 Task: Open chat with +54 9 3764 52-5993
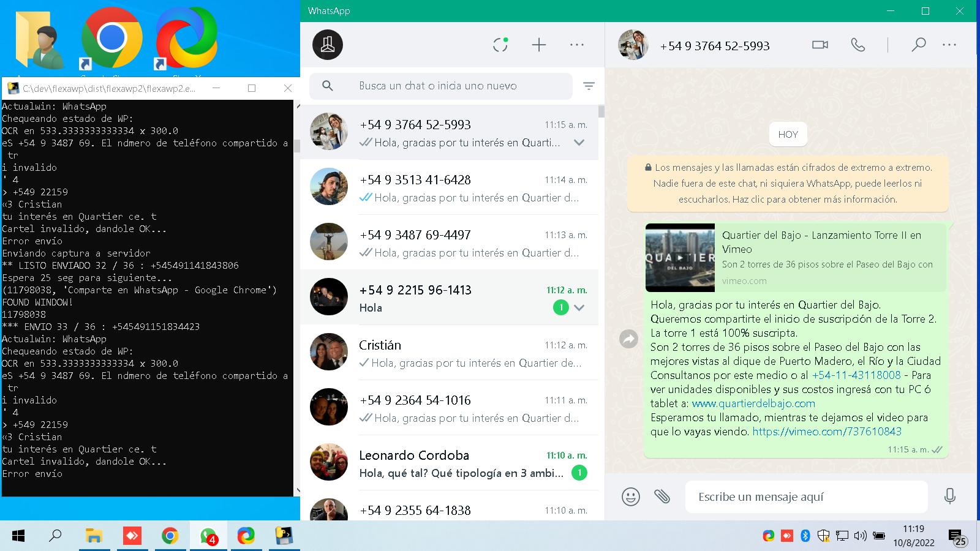coord(449,133)
